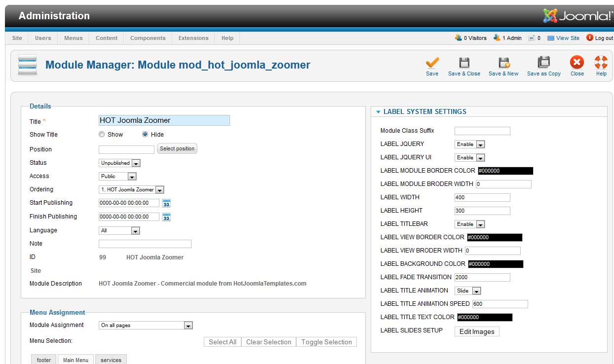Switch to the Main Menu tab
614x364 pixels.
coord(76,360)
